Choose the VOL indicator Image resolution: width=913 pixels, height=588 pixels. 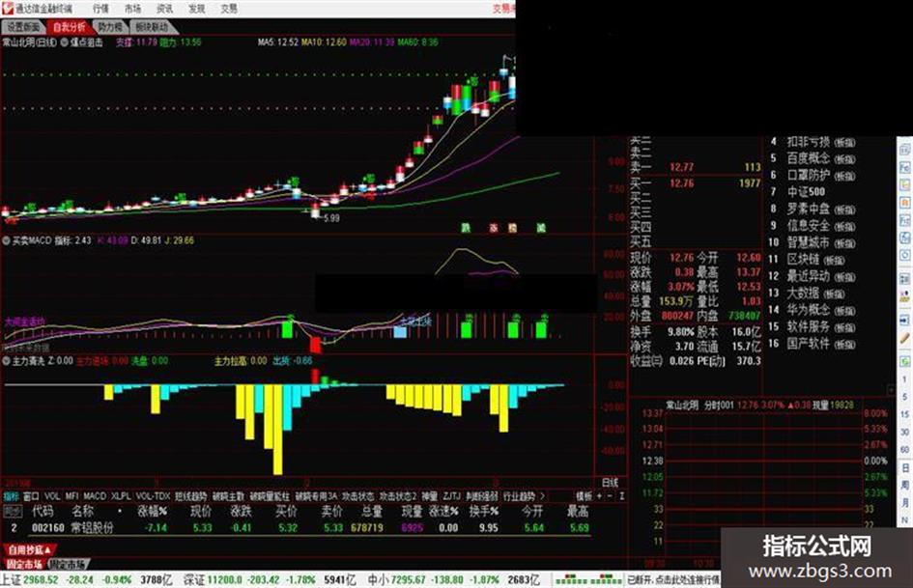[x=52, y=496]
